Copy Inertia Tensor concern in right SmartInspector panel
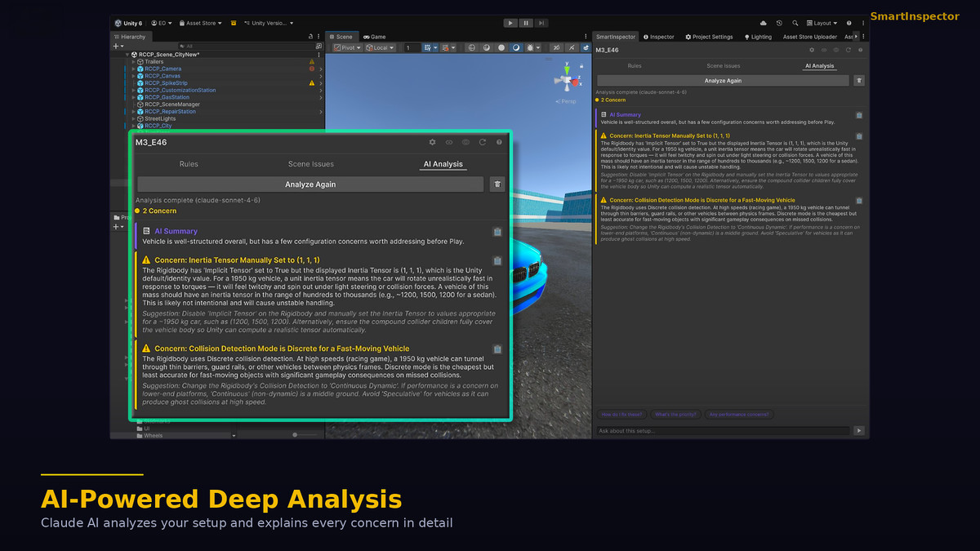The height and width of the screenshot is (551, 980). point(859,136)
